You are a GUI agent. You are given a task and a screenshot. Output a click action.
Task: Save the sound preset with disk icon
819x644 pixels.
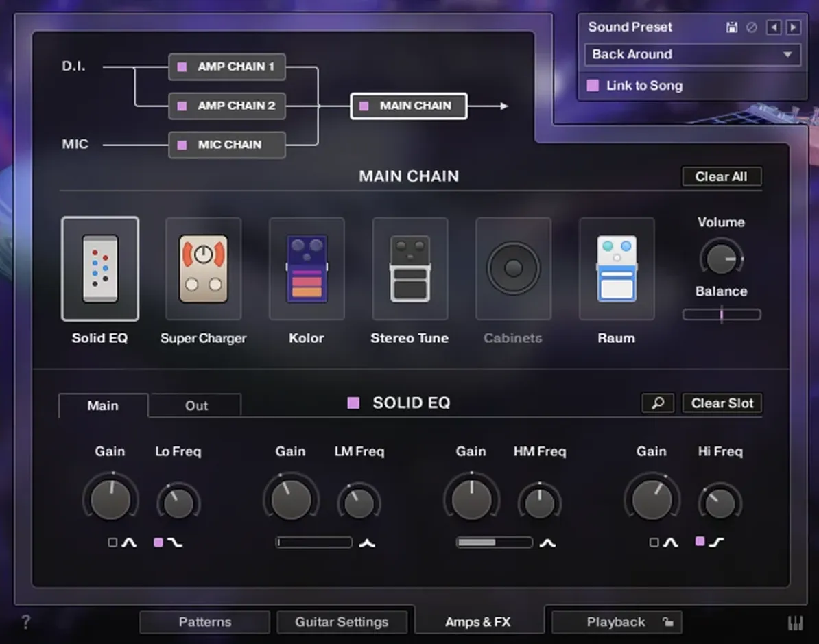point(733,27)
